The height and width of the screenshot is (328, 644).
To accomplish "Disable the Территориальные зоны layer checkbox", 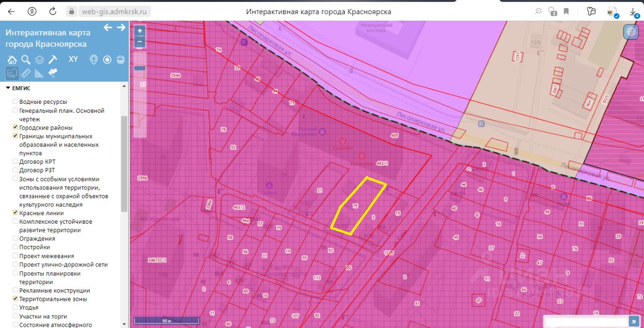I will tap(16, 299).
